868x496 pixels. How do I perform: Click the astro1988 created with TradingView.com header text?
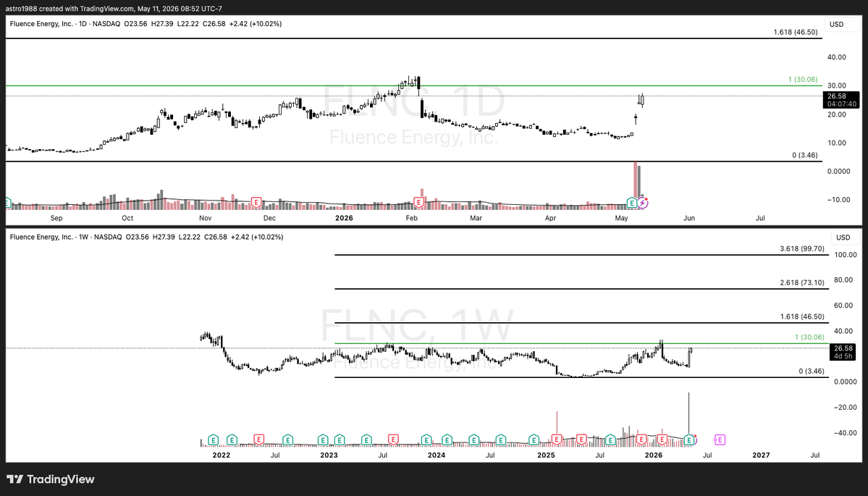click(114, 8)
